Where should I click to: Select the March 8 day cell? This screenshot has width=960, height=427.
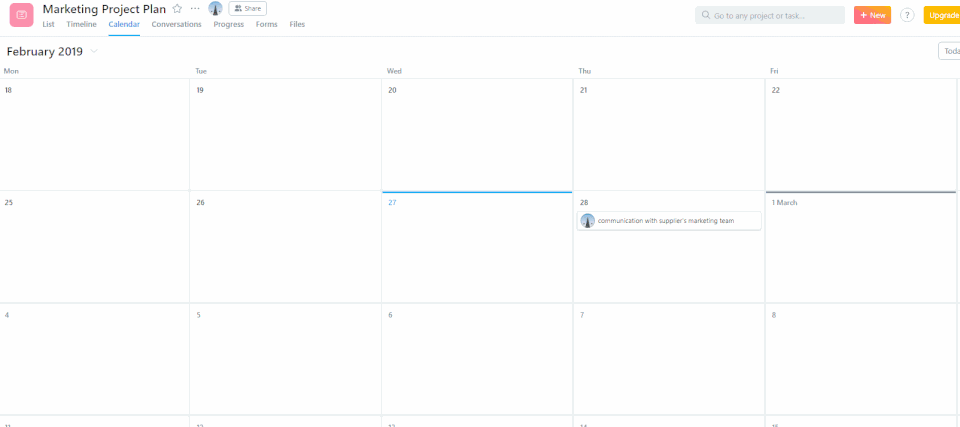pos(860,359)
